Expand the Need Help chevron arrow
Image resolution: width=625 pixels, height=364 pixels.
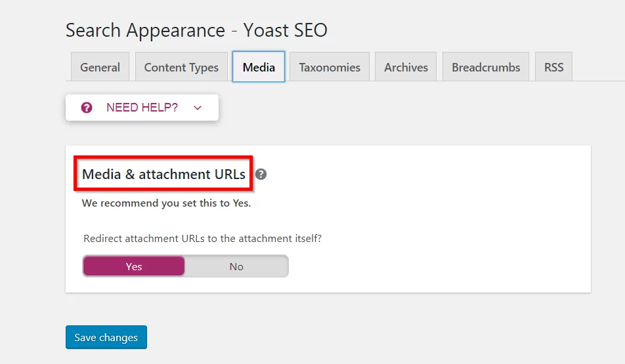(x=198, y=108)
